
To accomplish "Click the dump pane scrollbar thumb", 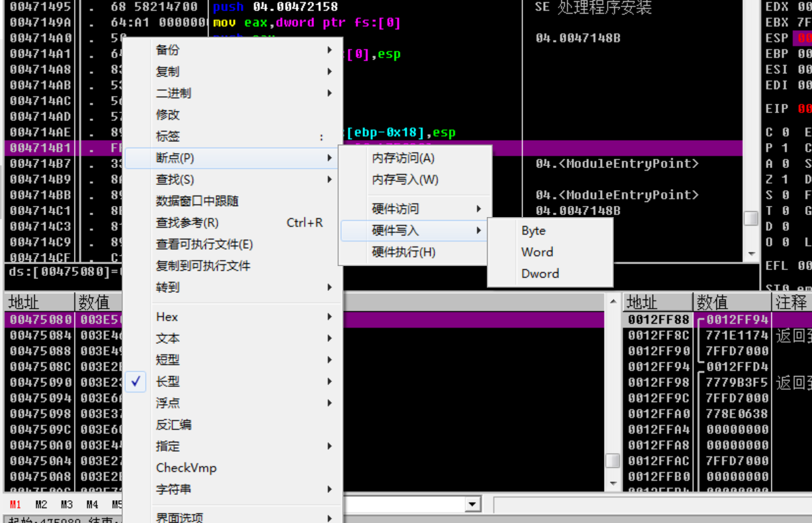I will (x=612, y=460).
